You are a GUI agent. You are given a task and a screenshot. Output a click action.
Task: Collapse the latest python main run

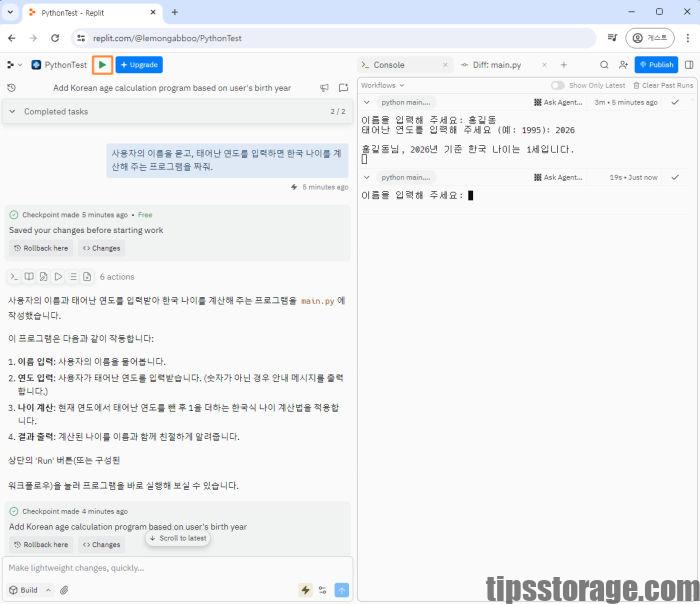[x=367, y=177]
